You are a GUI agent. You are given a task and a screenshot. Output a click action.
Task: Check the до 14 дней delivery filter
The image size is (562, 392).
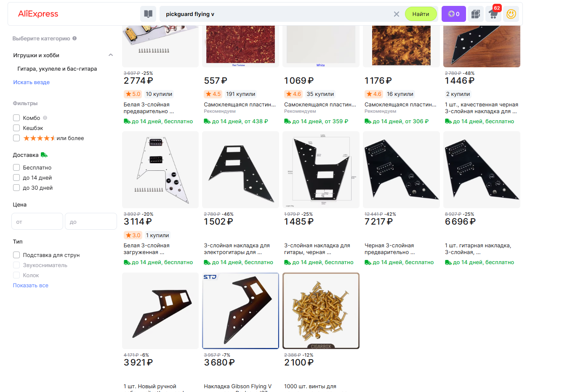point(16,177)
